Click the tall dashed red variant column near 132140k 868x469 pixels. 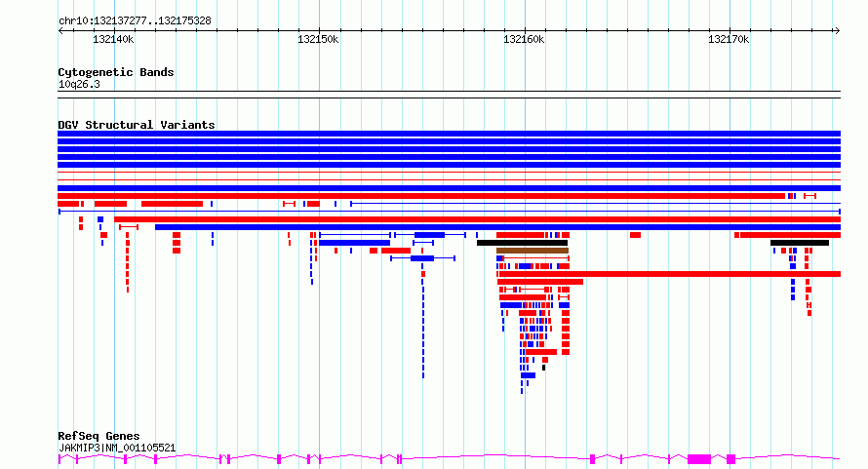[x=128, y=262]
